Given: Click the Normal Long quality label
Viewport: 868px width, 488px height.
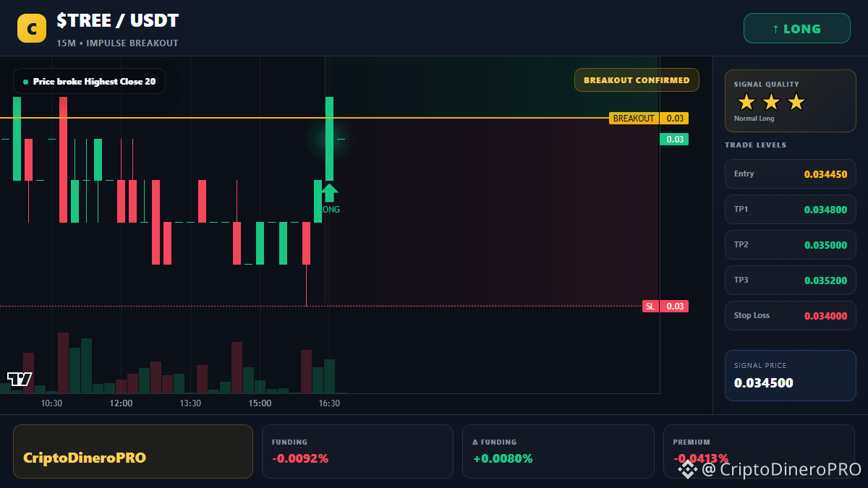Looking at the screenshot, I should pos(754,119).
